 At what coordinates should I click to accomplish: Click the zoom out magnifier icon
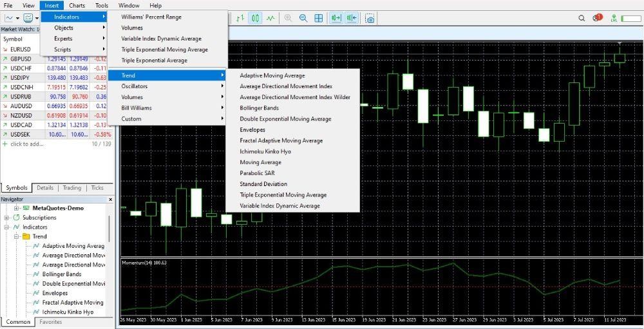coord(303,19)
